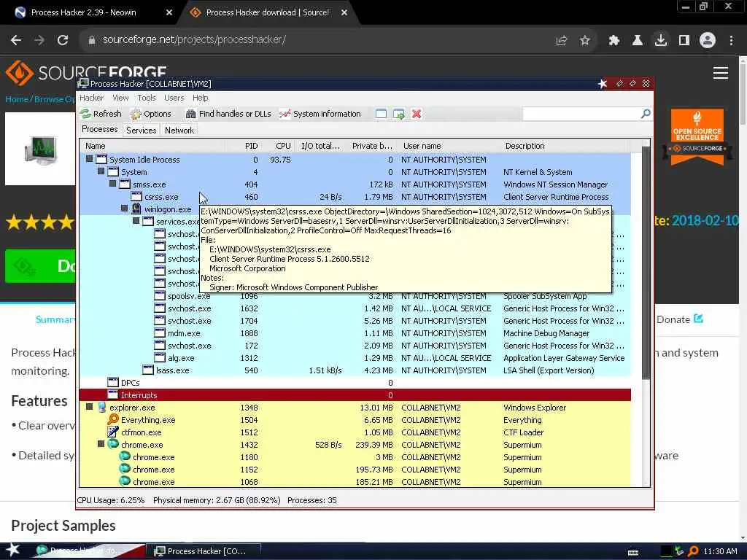Click the search magnifier icon in Process Hacker
This screenshot has height=560, width=747.
point(646,113)
